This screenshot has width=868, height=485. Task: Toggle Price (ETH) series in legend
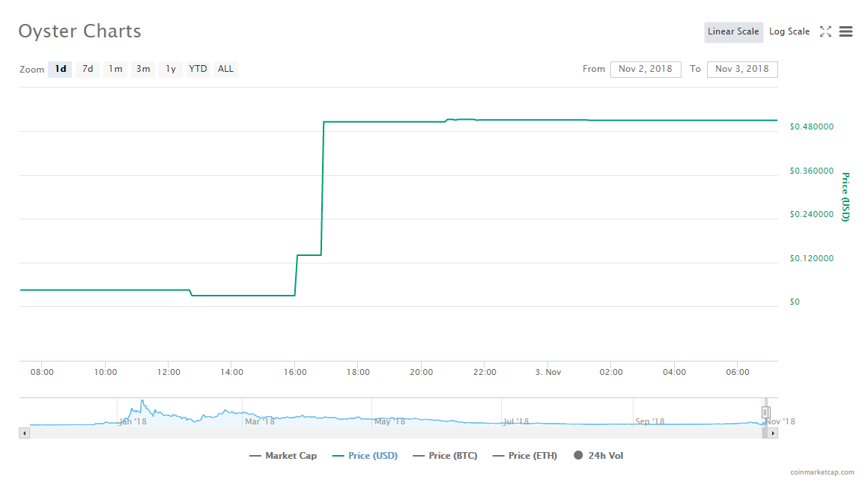525,456
